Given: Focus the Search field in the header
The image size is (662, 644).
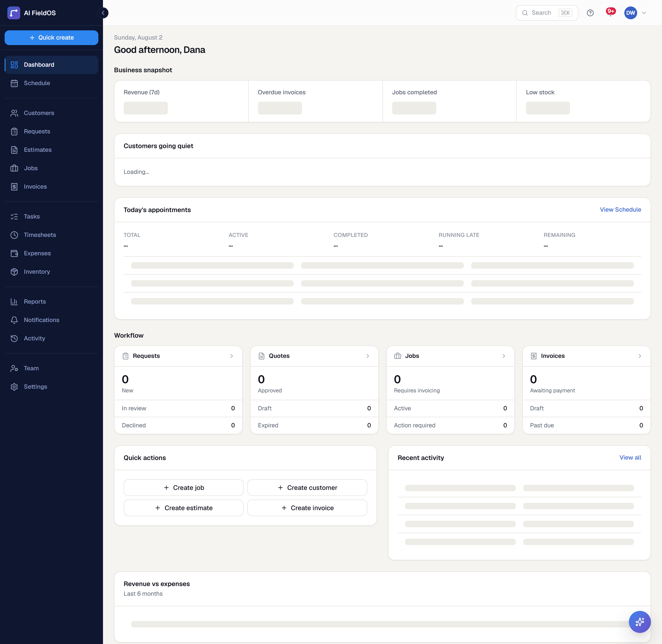Looking at the screenshot, I should click(547, 13).
